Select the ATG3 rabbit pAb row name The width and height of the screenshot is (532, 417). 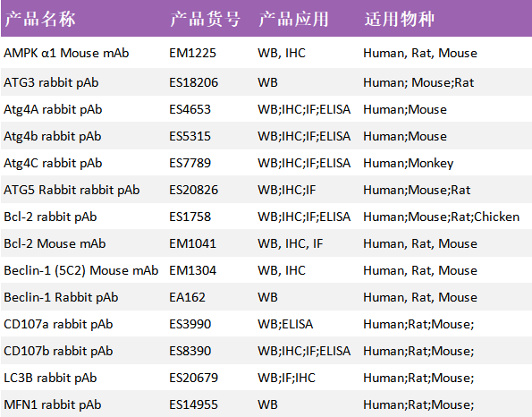click(51, 82)
